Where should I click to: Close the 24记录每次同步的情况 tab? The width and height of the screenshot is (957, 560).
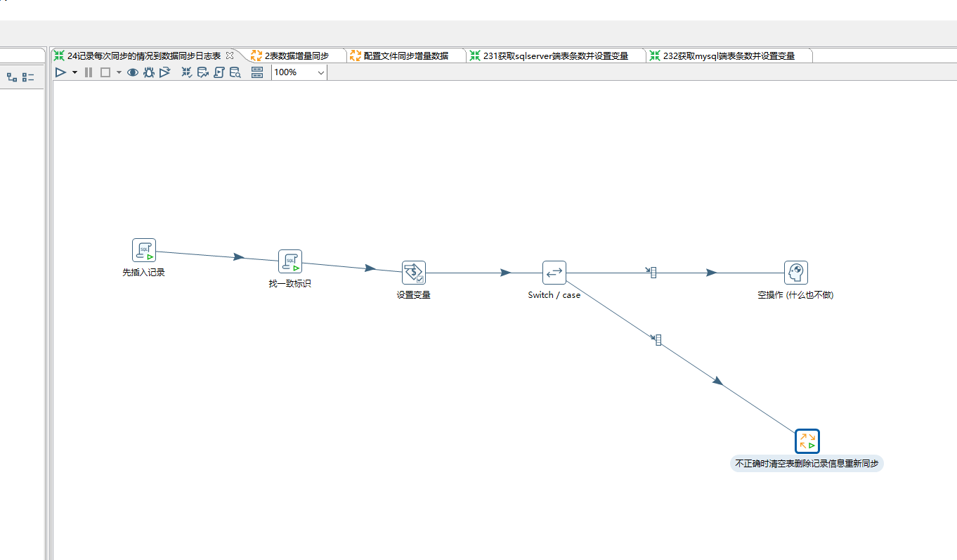pos(230,56)
